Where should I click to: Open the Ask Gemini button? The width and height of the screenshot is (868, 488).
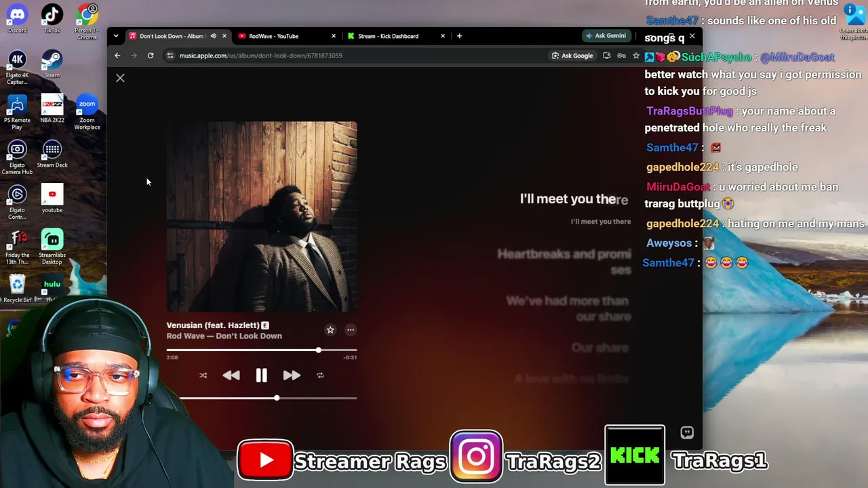(x=606, y=36)
